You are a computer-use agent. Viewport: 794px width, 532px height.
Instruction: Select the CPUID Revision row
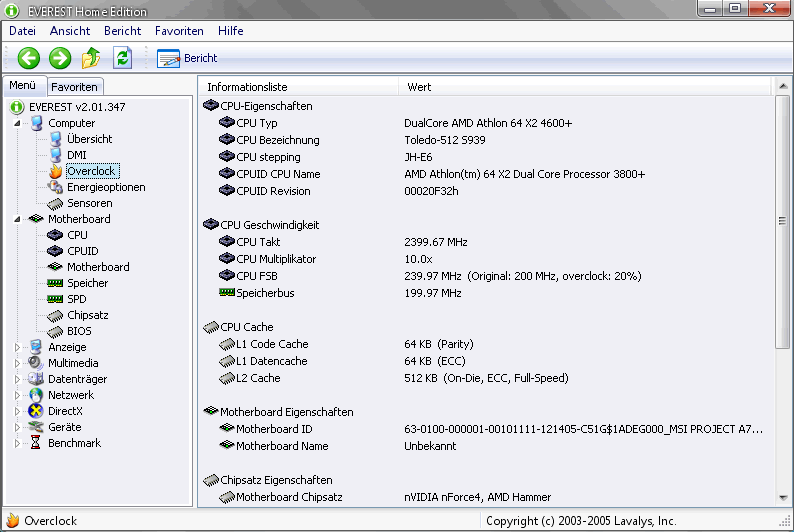(486, 191)
